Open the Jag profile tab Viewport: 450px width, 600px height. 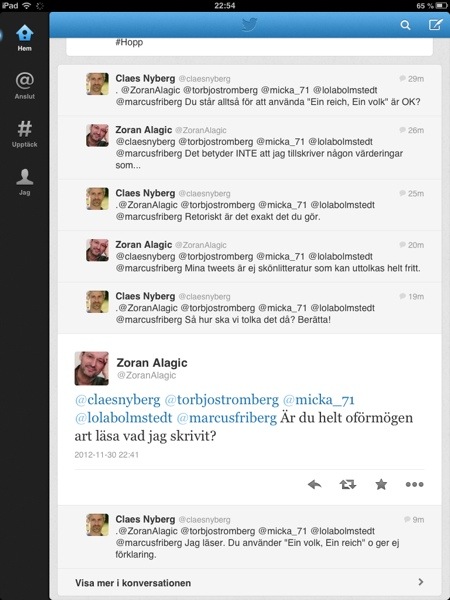[24, 182]
